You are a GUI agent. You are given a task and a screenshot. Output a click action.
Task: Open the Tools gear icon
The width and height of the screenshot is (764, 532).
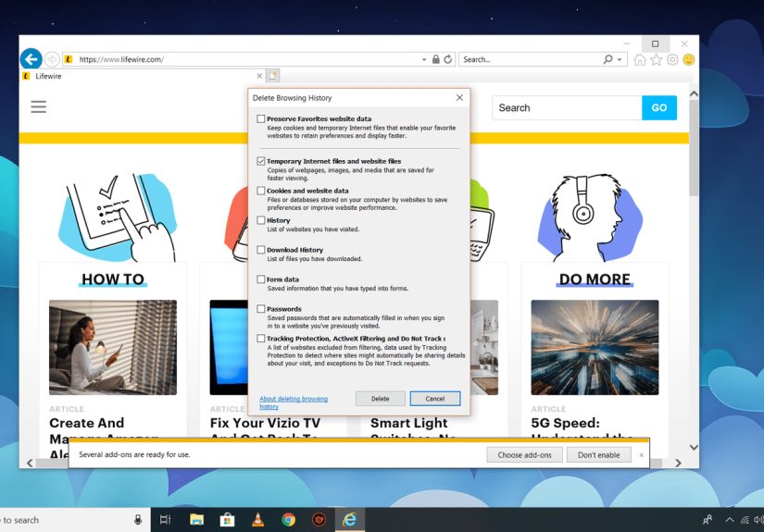[672, 59]
